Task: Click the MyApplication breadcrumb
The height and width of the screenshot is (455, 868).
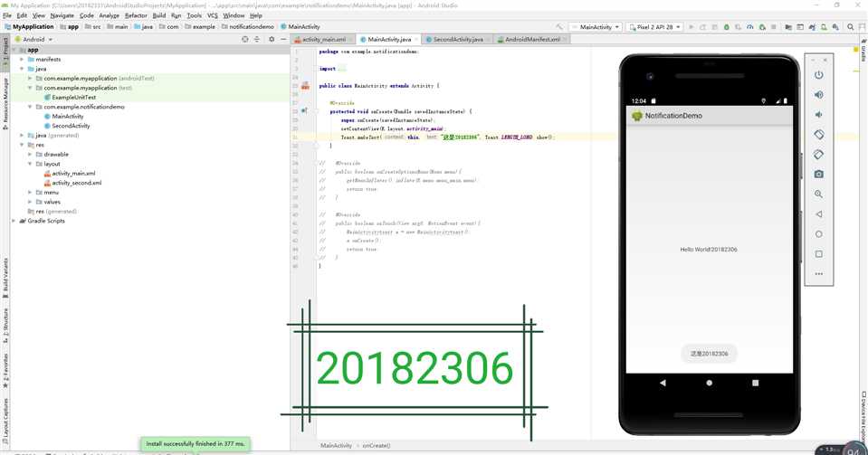Action: (33, 26)
